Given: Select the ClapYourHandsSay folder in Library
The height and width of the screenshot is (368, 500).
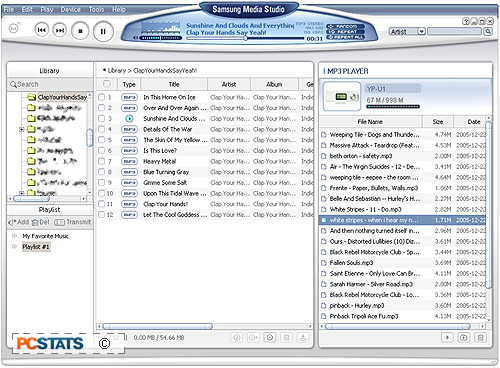Looking at the screenshot, I should 62,97.
